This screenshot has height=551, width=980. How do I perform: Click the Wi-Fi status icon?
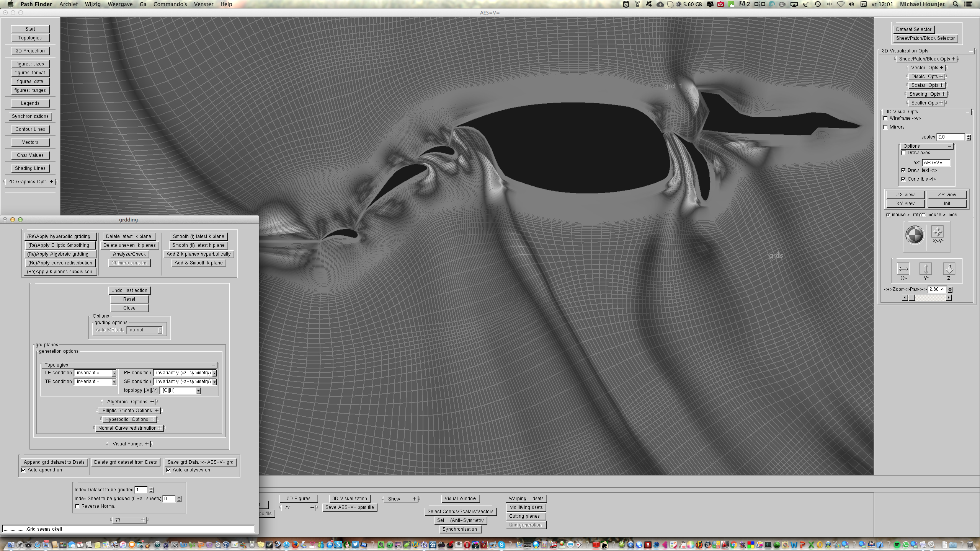coord(841,4)
